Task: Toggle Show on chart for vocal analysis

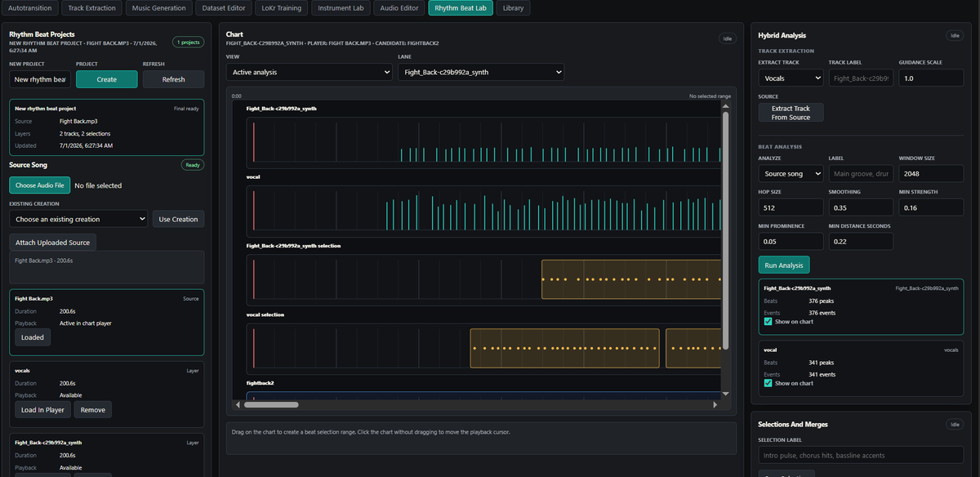Action: (x=768, y=383)
